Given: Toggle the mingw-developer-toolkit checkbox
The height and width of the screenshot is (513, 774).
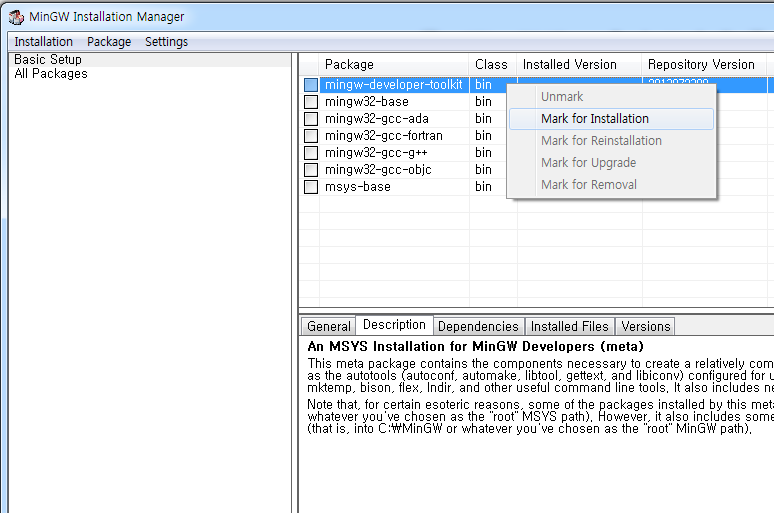Looking at the screenshot, I should coord(311,85).
